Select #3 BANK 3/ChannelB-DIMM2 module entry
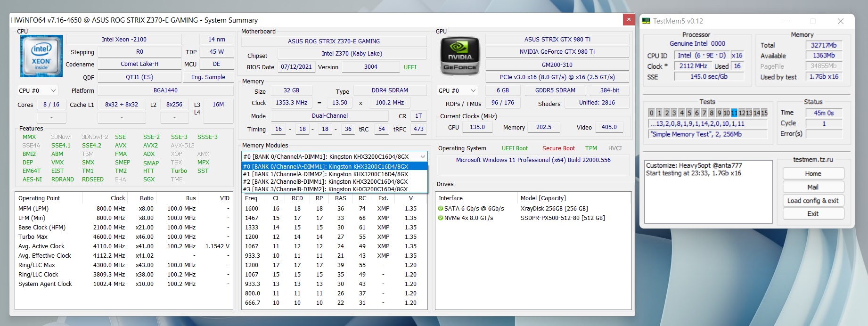The width and height of the screenshot is (868, 326). 335,189
